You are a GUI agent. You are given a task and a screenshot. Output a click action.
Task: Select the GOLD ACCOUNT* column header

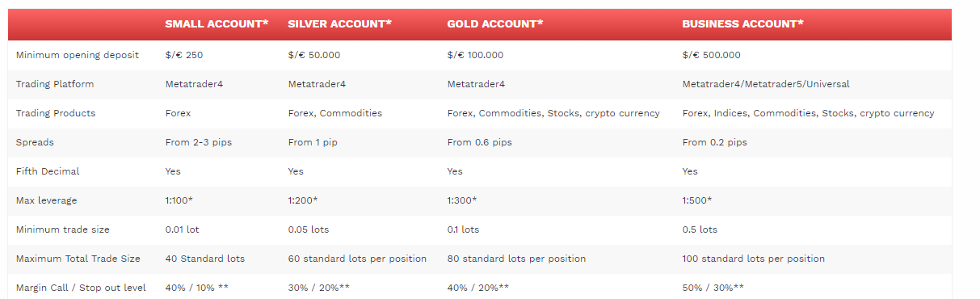point(494,24)
